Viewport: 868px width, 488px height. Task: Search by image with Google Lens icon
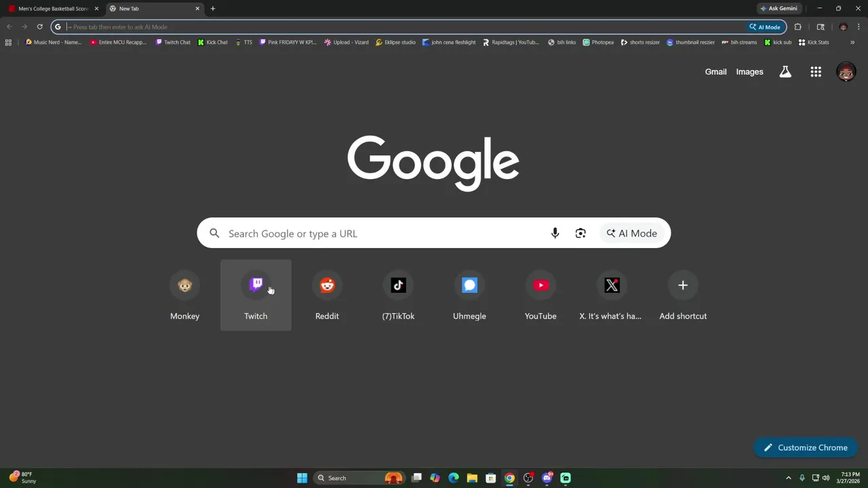(580, 233)
